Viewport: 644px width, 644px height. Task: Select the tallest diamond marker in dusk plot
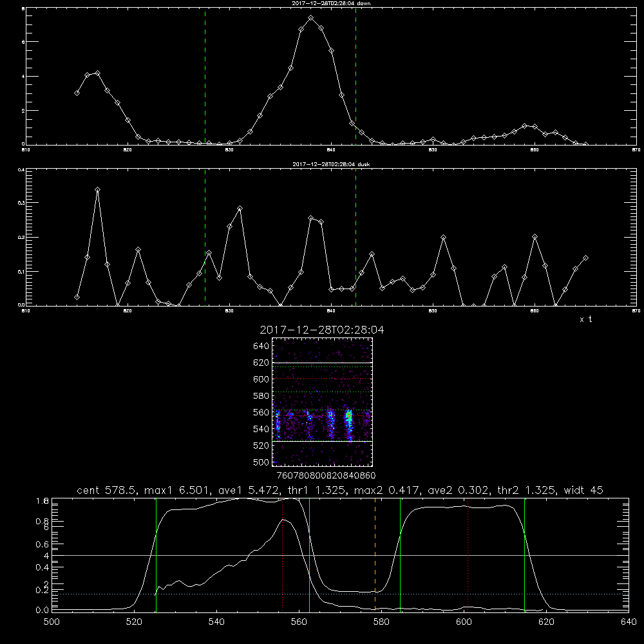(x=97, y=190)
